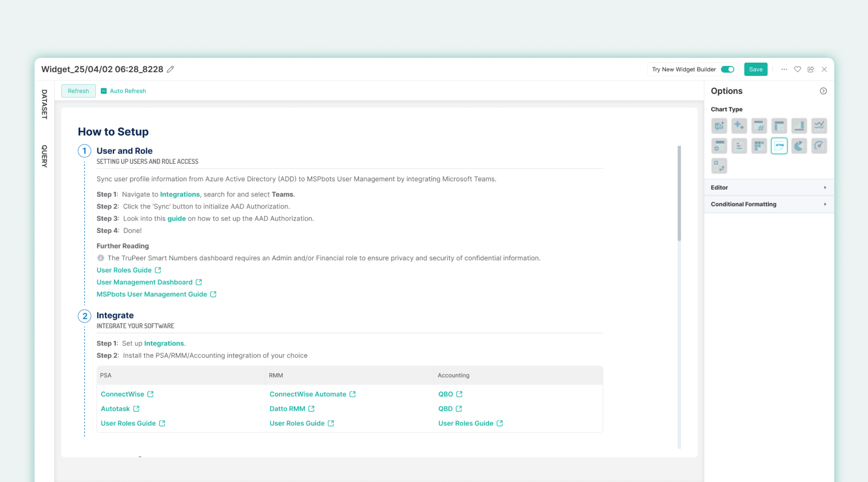Viewport: 868px width, 482px height.
Task: Select the HTML chart type
Action: [x=779, y=146]
